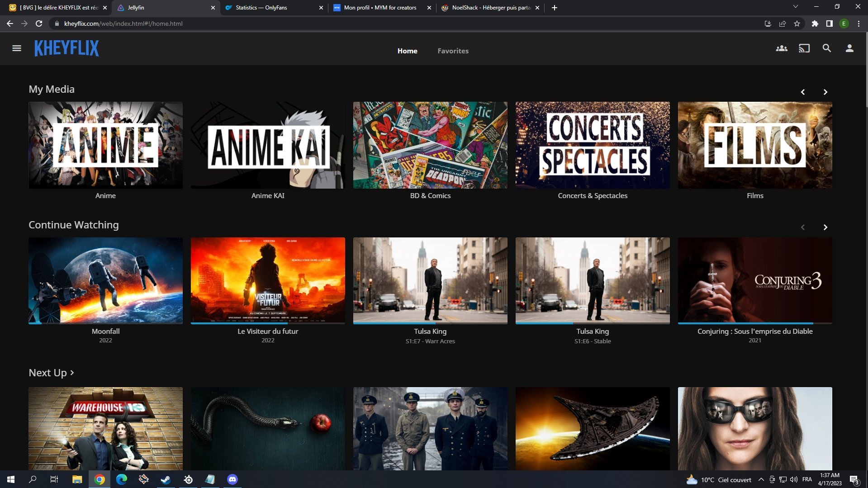Open the search icon
Screen dimensions: 868x488
pyautogui.click(x=827, y=48)
